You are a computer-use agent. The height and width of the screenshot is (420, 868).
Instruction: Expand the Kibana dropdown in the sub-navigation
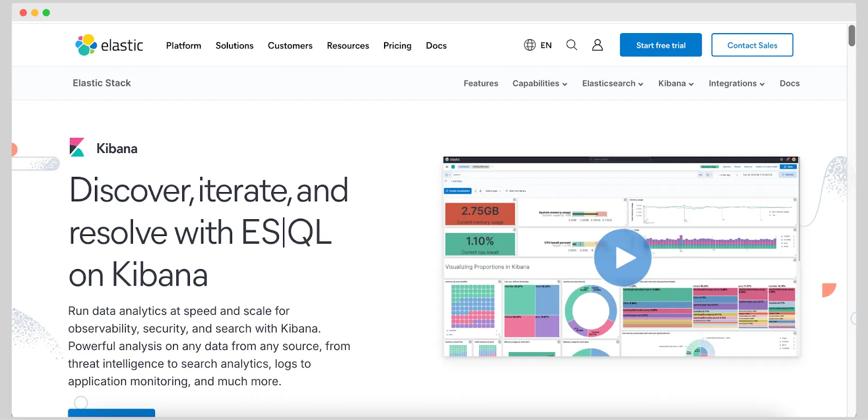(676, 84)
